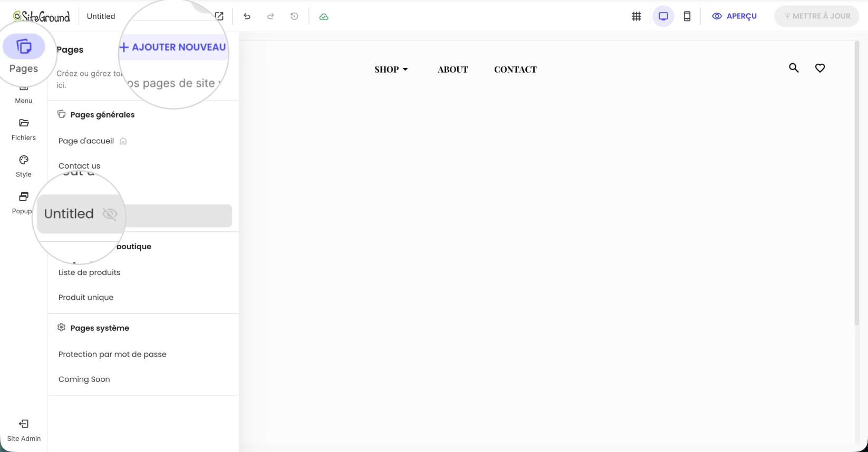This screenshot has height=452, width=868.
Task: Select the Page d'accueil page
Action: pos(86,141)
